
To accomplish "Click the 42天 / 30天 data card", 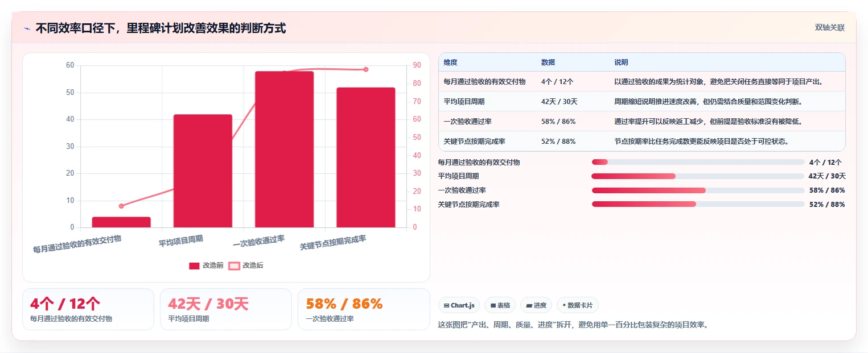I will pyautogui.click(x=226, y=309).
